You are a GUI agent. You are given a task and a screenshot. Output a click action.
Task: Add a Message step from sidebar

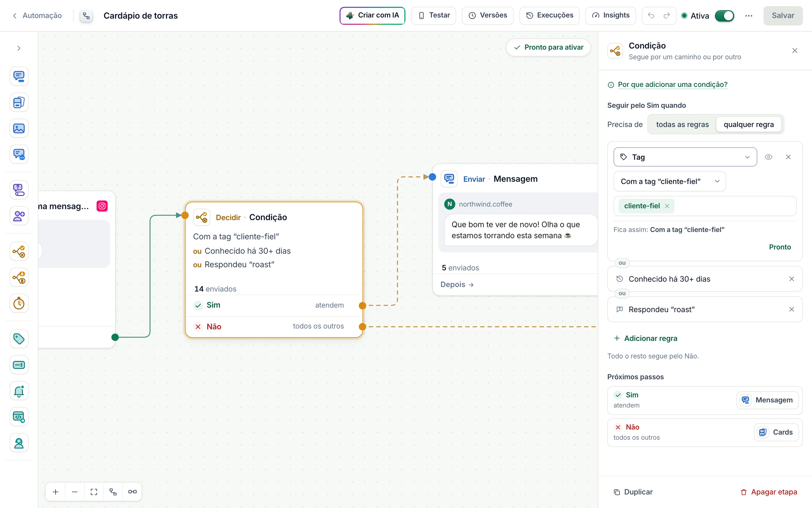[x=19, y=76]
